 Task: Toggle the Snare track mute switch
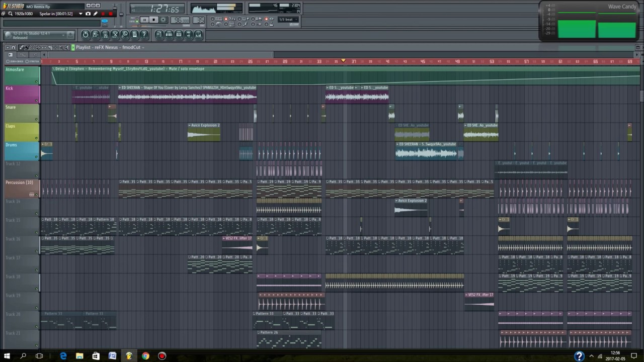pos(36,119)
